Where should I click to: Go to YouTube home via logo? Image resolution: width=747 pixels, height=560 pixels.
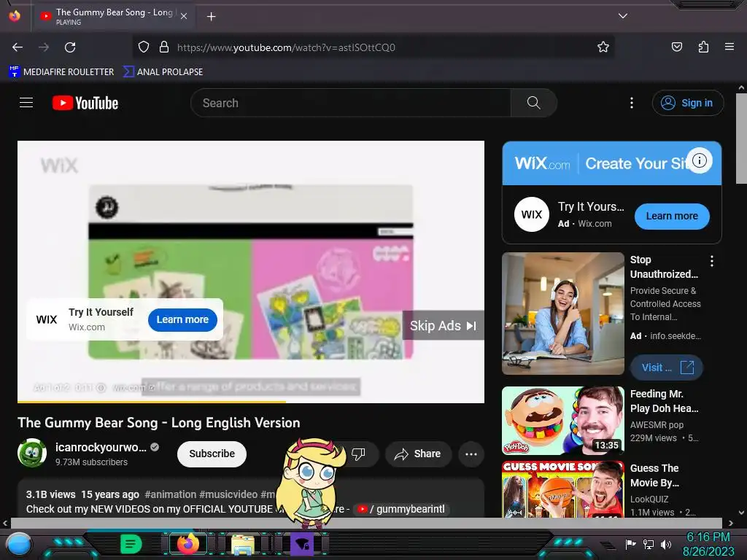[x=85, y=103]
